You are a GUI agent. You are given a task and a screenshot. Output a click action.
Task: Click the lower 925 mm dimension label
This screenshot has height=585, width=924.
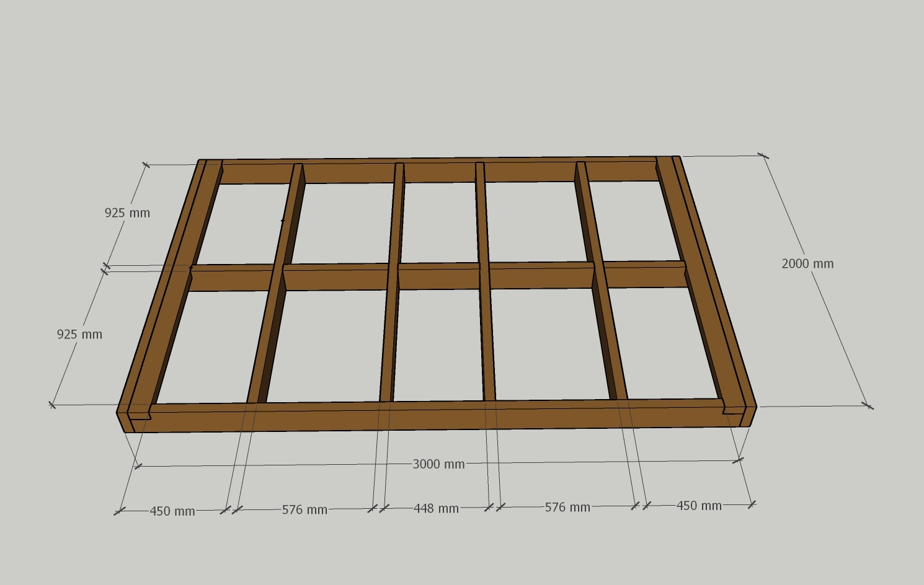point(79,335)
